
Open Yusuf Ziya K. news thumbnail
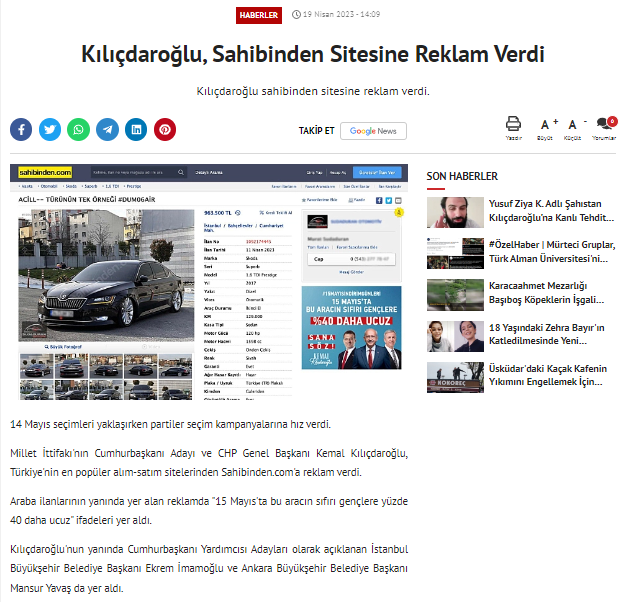tap(455, 212)
